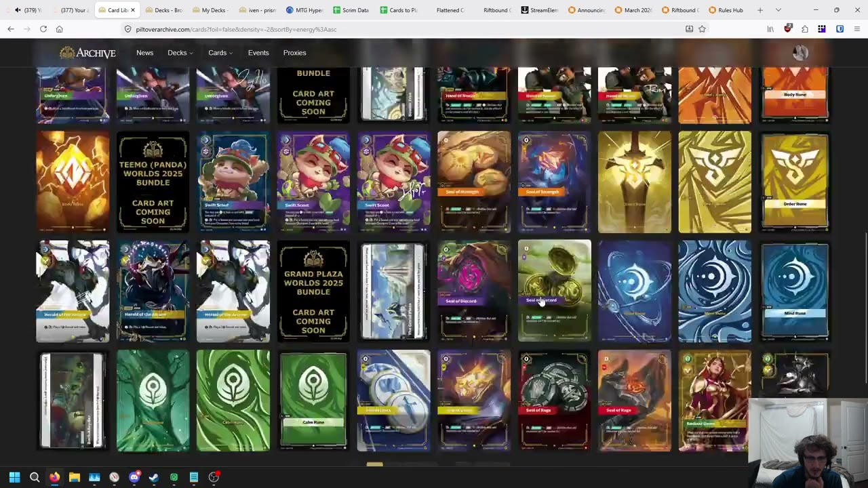Screen dimensions: 868x488
Task: Open the Teemo (Panda) Worlds 2025 Bundle card
Action: tap(153, 182)
